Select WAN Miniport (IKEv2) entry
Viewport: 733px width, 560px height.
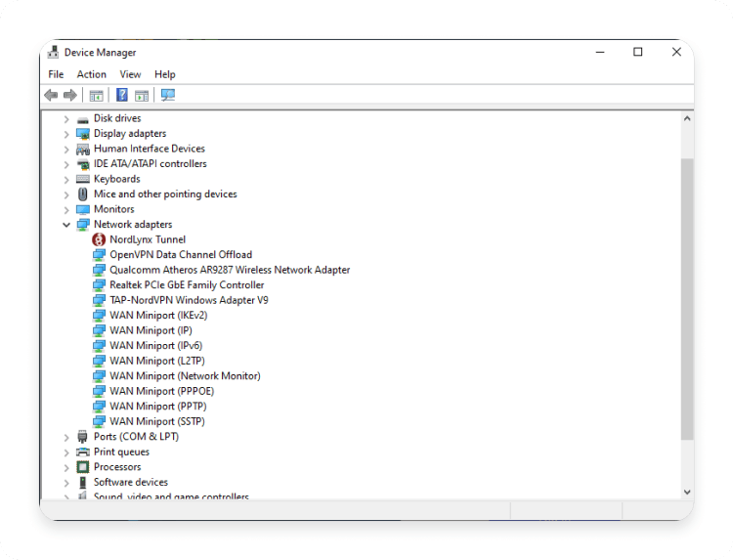158,315
